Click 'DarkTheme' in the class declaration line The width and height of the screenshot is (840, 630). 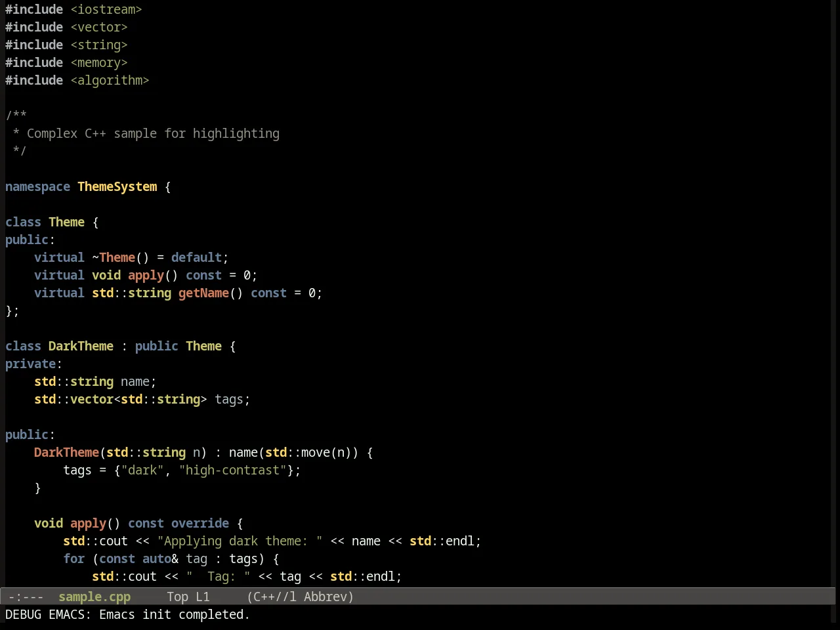coord(81,346)
